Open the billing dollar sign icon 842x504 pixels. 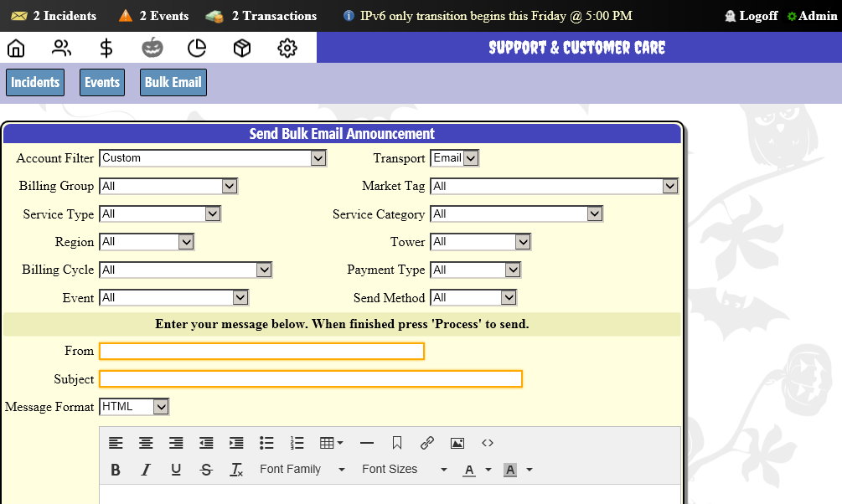pos(106,48)
